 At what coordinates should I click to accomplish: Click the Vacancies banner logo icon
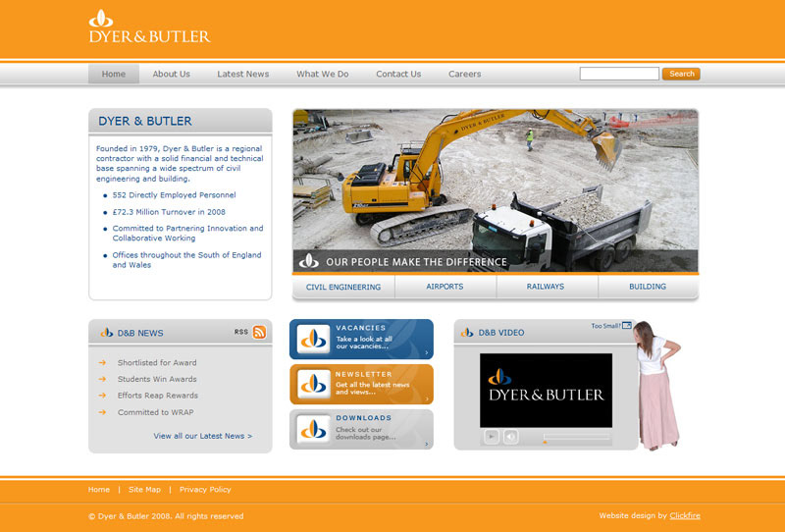tap(313, 340)
